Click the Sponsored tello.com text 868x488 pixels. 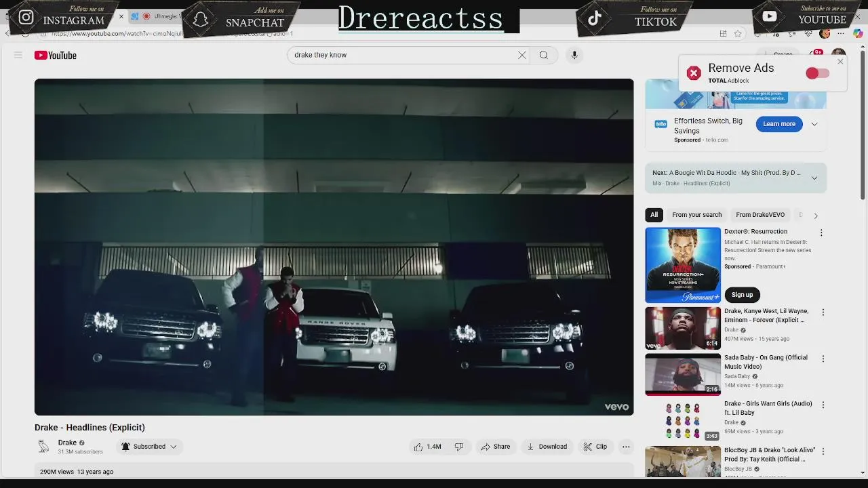(x=701, y=140)
